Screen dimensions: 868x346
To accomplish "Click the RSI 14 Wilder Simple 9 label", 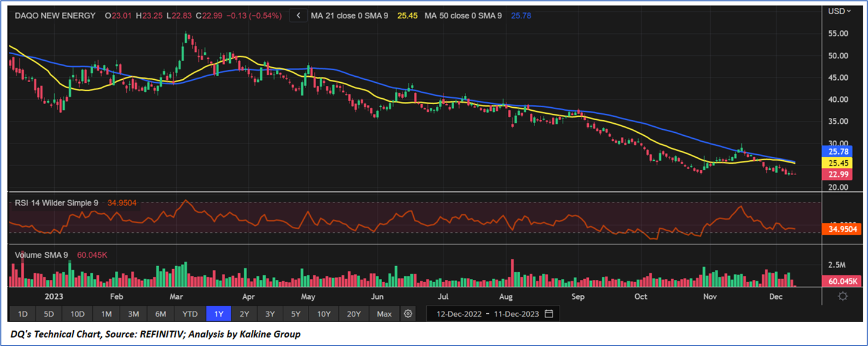I will click(57, 203).
